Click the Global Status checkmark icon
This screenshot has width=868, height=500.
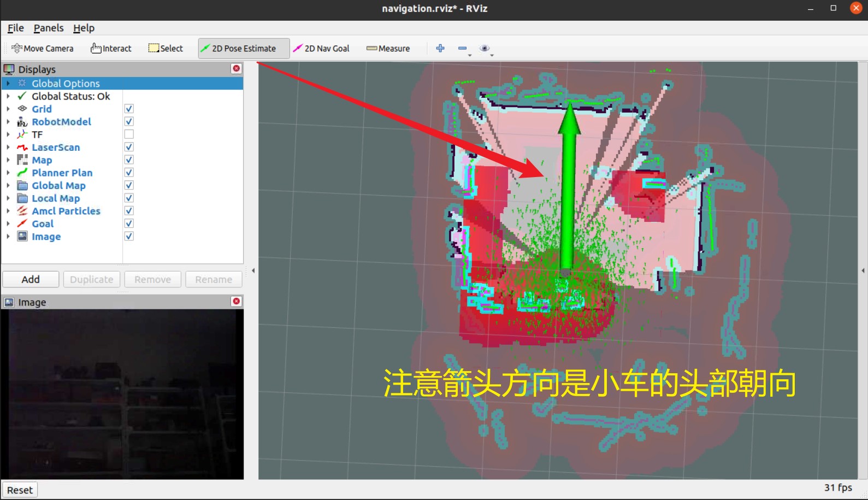coord(22,96)
